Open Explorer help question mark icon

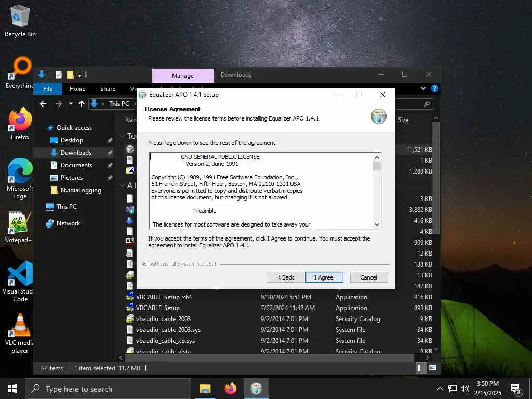click(435, 88)
